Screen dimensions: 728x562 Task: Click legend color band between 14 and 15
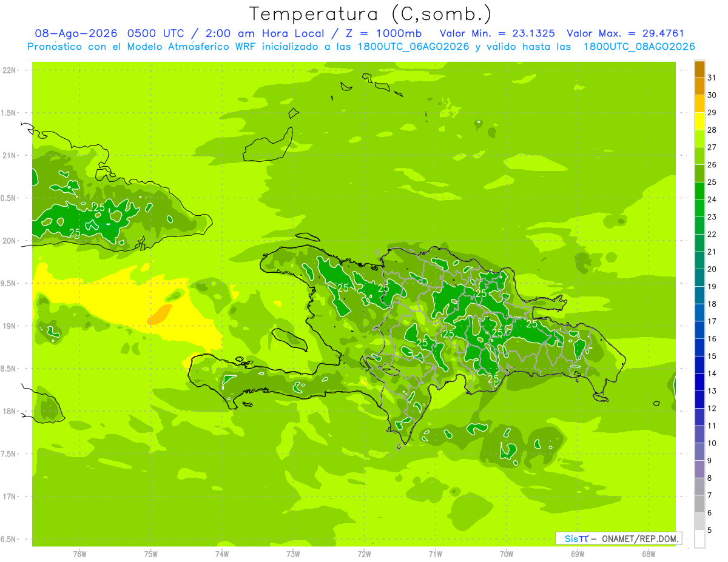[x=699, y=365]
